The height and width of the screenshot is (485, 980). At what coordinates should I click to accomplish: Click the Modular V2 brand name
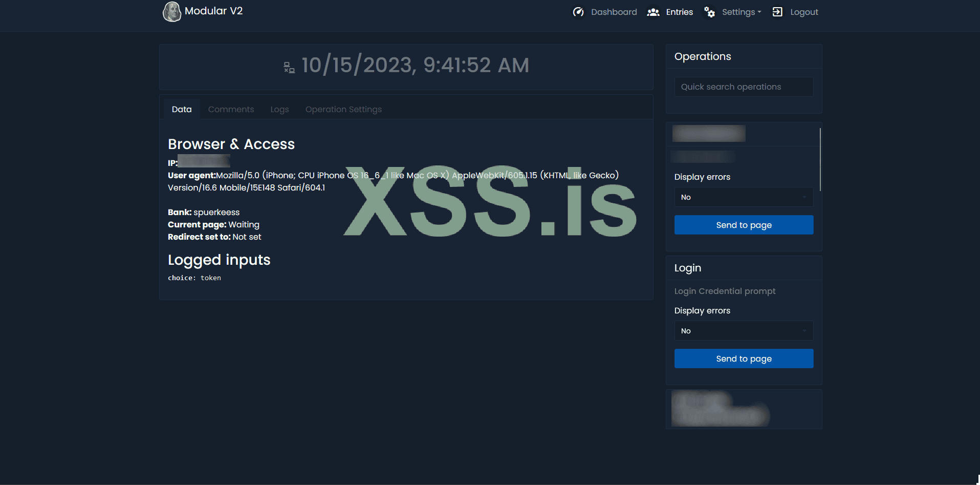tap(213, 11)
